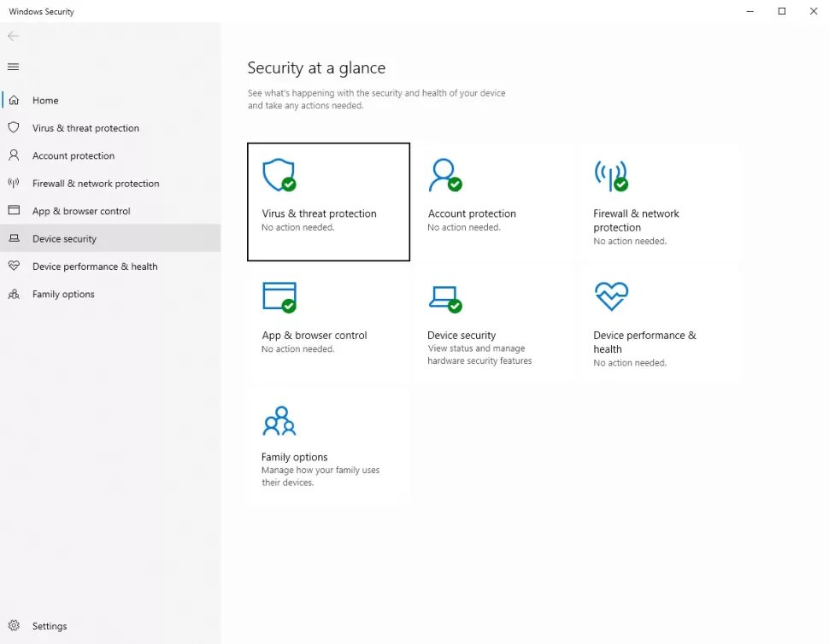Viewport: 829px width, 644px height.
Task: Click the laptop icon in the sidebar
Action: click(x=14, y=238)
